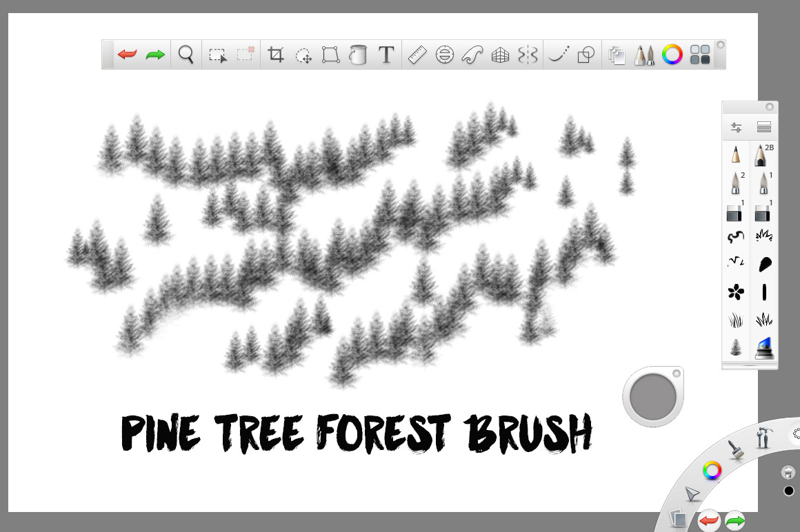The image size is (800, 532).
Task: Open the Brush Library from palette header
Action: [763, 127]
